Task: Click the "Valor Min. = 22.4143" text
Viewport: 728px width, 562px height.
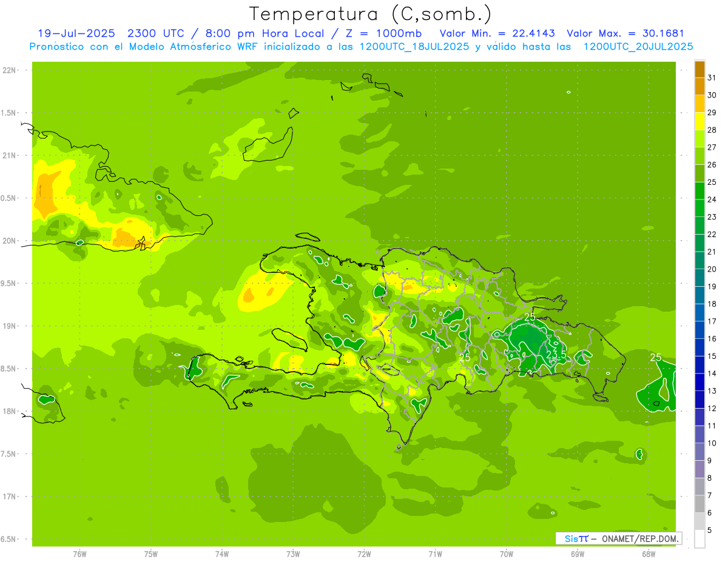Action: (497, 33)
